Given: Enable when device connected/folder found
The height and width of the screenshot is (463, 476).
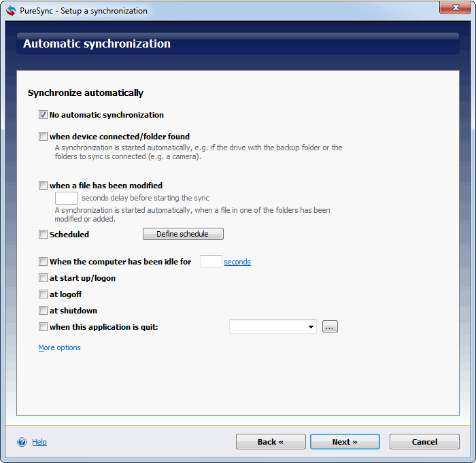Looking at the screenshot, I should pyautogui.click(x=43, y=137).
